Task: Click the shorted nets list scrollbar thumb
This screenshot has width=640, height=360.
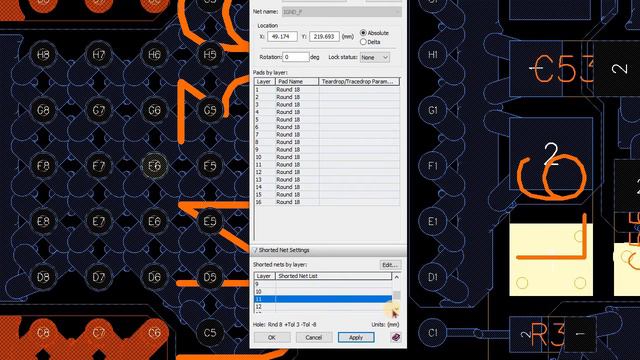Action: coord(396,295)
